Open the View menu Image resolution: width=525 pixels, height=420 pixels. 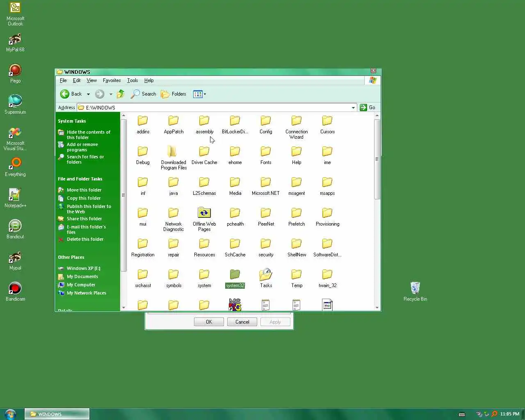tap(91, 80)
